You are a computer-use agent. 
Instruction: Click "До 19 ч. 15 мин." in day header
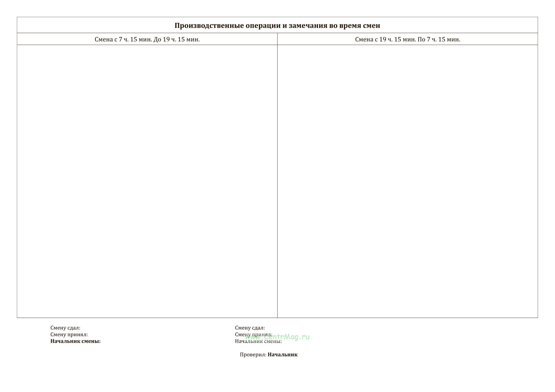177,40
